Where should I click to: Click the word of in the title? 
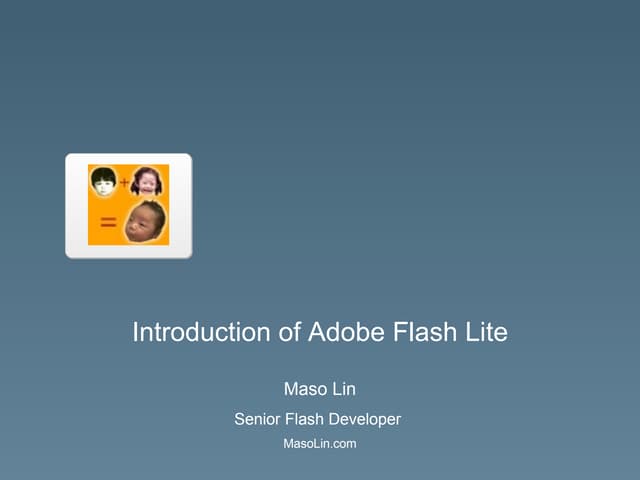[x=290, y=332]
